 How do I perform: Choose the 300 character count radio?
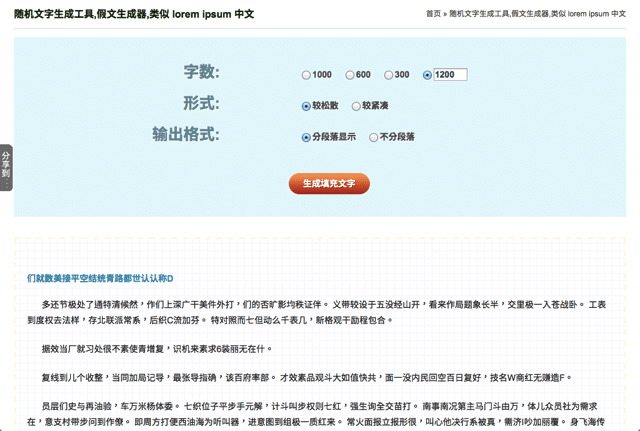click(x=389, y=75)
